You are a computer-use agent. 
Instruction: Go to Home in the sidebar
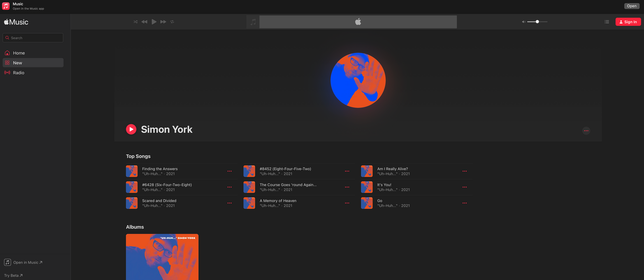tap(33, 53)
